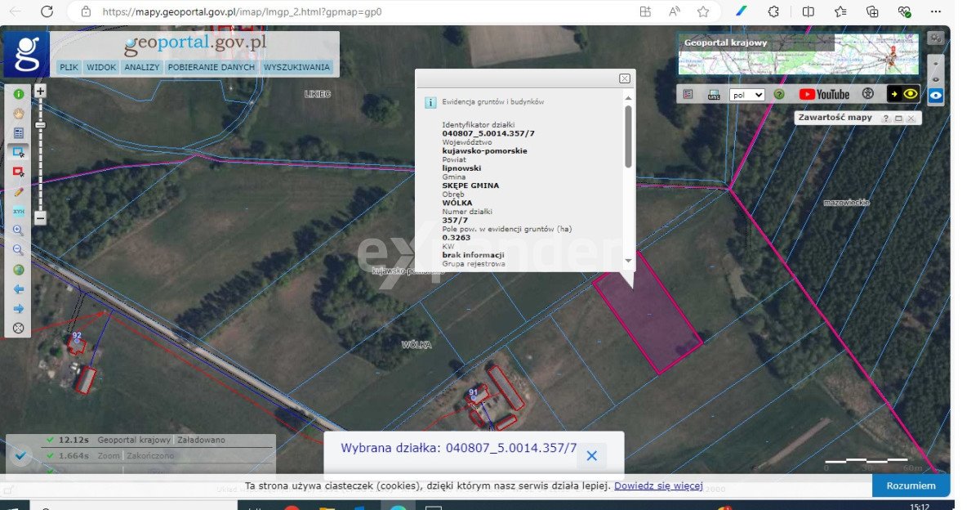
Task: Click the Rozumiem cookies button
Action: [911, 485]
